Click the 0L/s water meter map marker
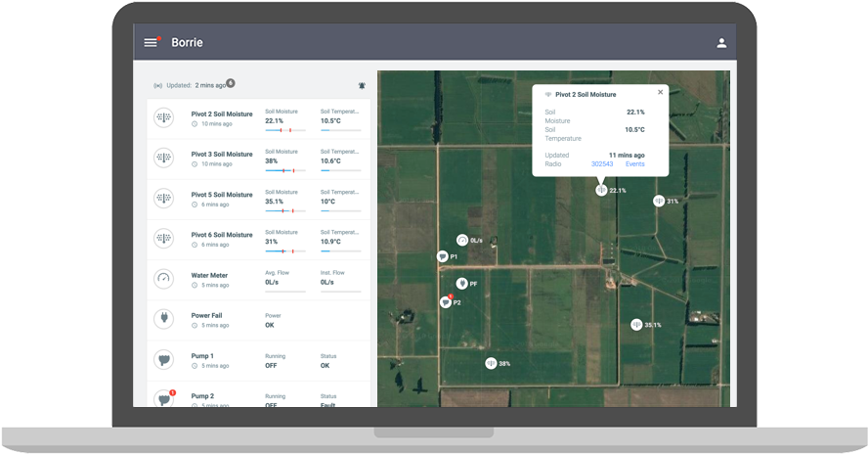Image resolution: width=868 pixels, height=454 pixels. [462, 240]
